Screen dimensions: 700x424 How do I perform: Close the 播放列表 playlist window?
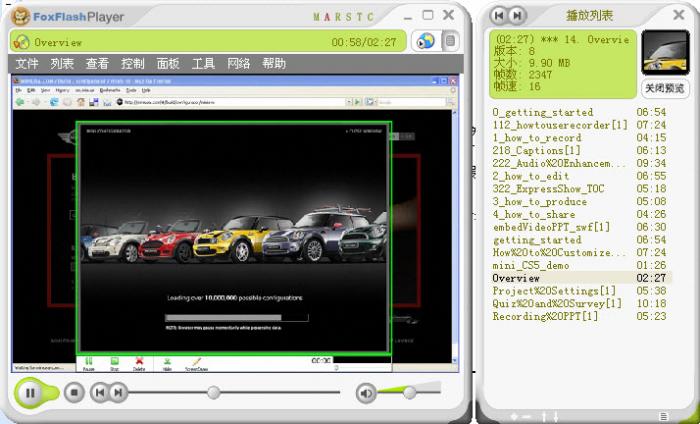(x=679, y=15)
